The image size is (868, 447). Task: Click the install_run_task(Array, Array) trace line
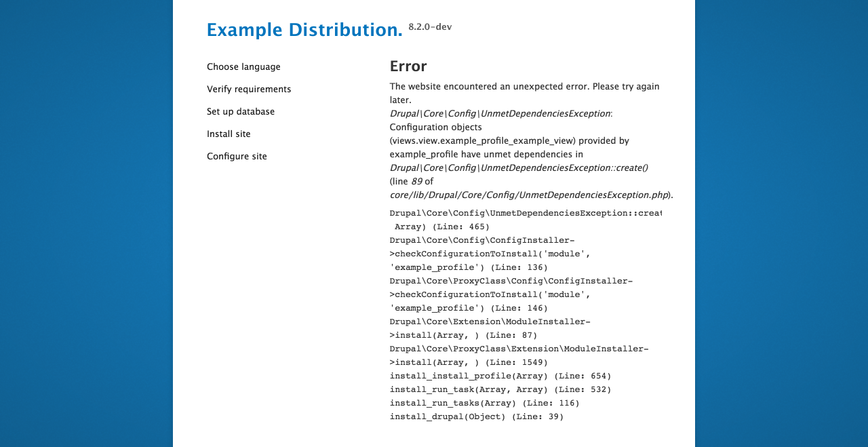[x=500, y=389]
